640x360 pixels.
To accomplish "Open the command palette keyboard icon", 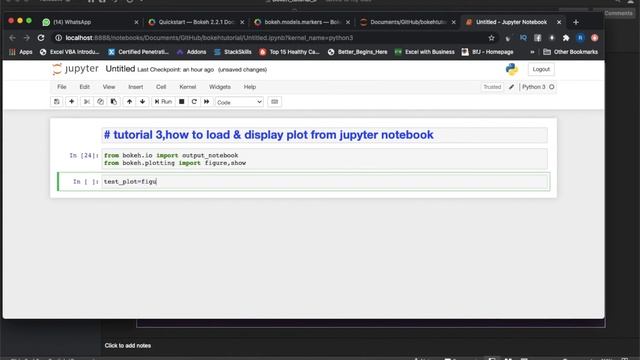I will (275, 102).
